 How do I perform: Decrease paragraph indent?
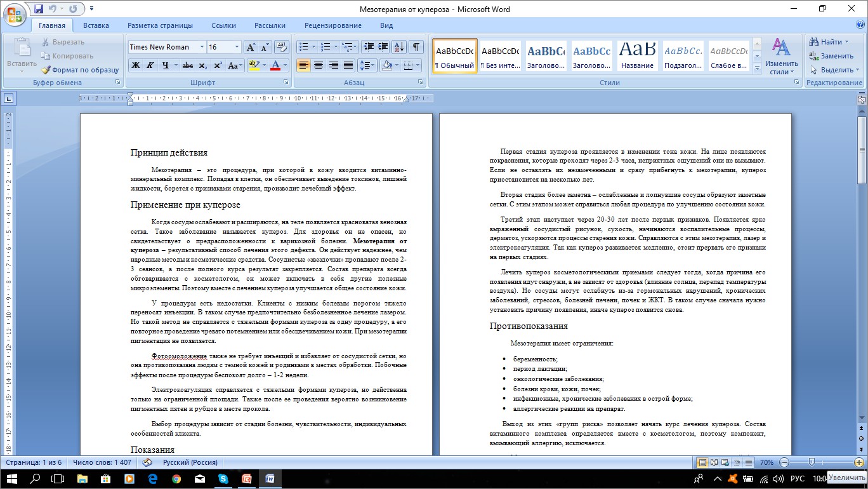[x=369, y=47]
